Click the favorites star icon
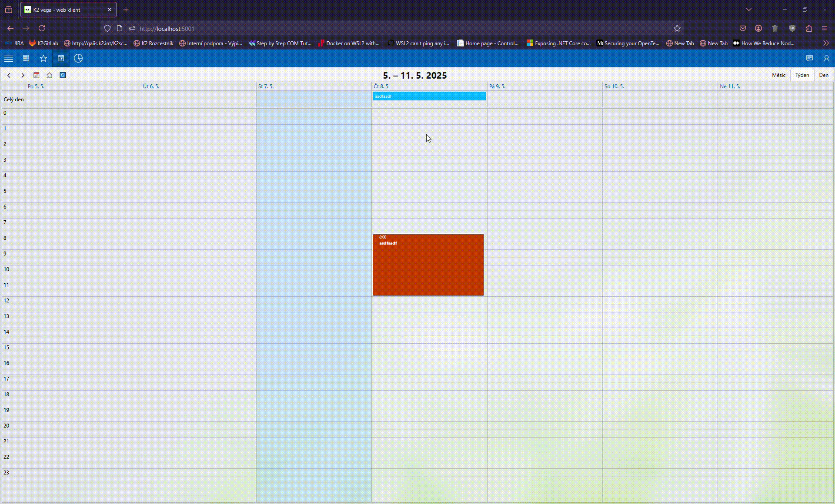 [43, 58]
